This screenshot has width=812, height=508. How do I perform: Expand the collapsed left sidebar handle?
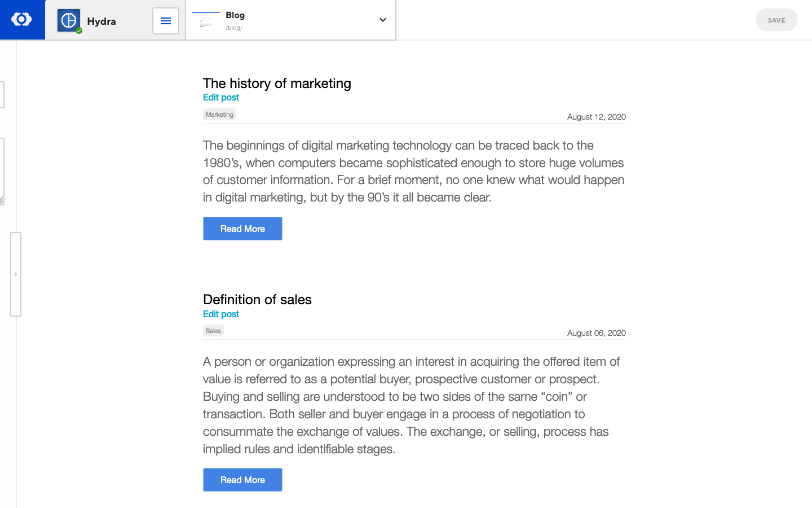tap(16, 274)
